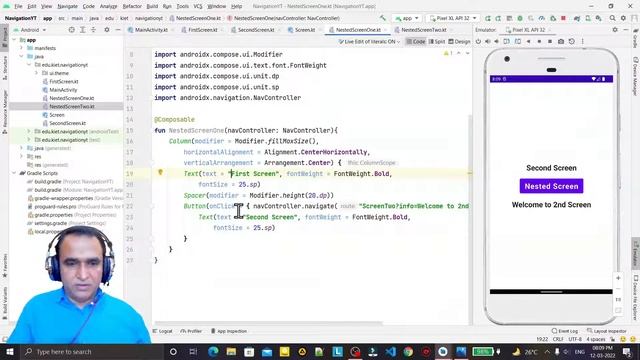Click the UTF-8 encoding in status bar
The width and height of the screenshot is (640, 360).
[x=575, y=339]
